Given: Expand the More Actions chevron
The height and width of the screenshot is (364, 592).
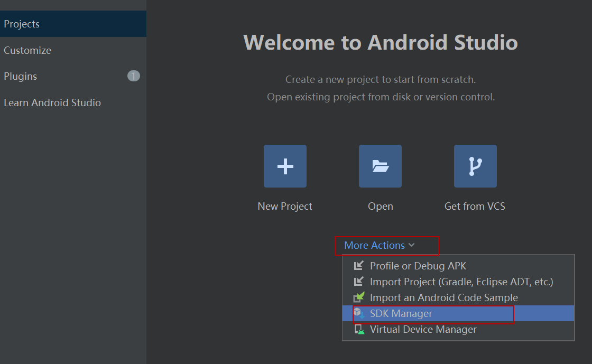Looking at the screenshot, I should tap(412, 245).
